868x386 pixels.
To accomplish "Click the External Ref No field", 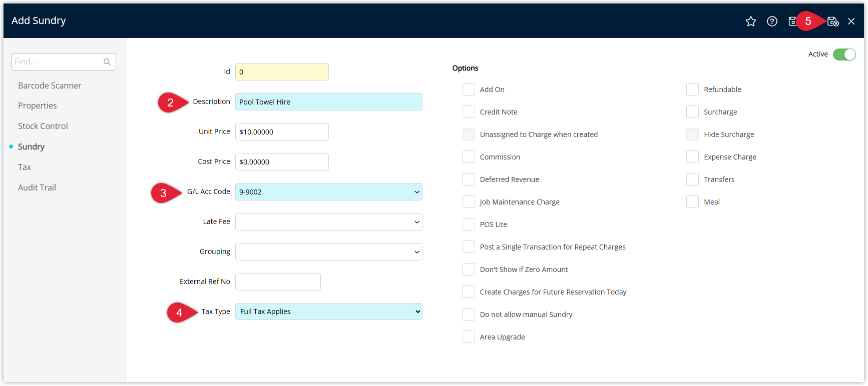I will pyautogui.click(x=278, y=282).
